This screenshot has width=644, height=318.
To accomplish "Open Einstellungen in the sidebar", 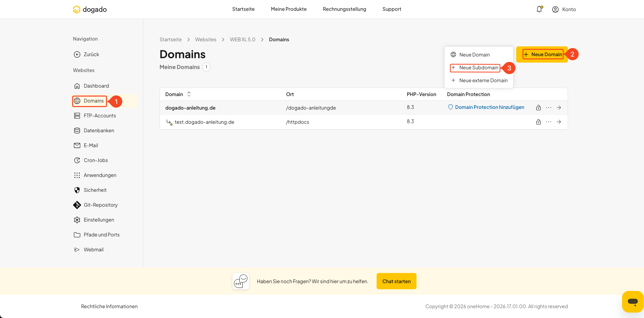I will [94, 220].
